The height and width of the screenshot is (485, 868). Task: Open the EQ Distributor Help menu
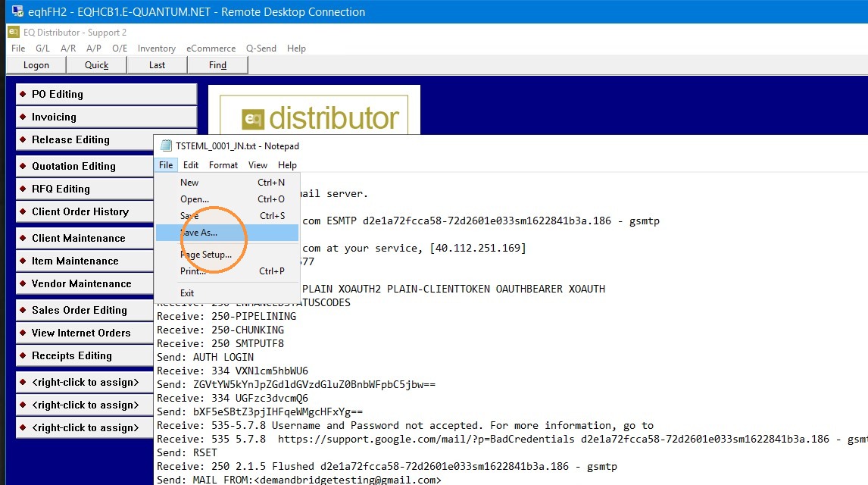[296, 48]
